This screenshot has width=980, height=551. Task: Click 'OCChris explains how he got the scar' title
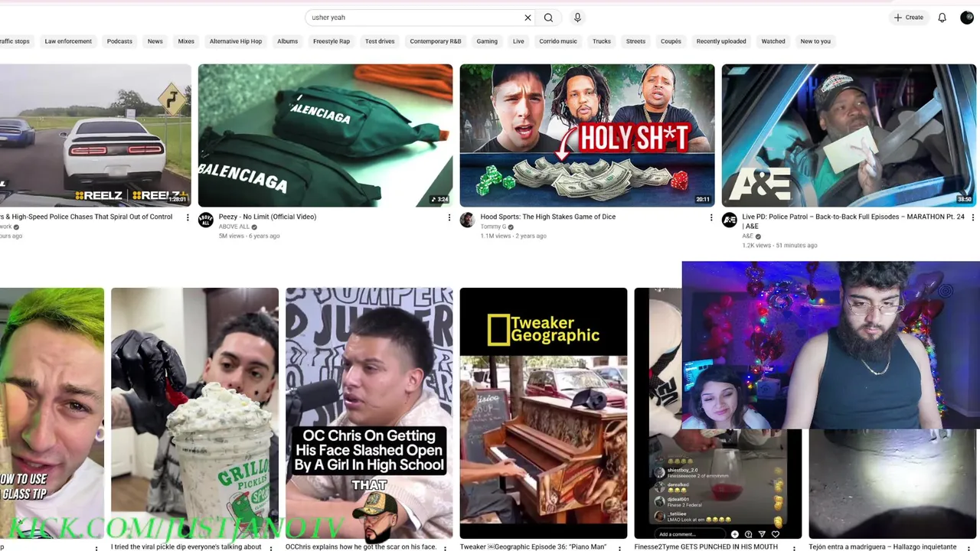[x=361, y=547]
